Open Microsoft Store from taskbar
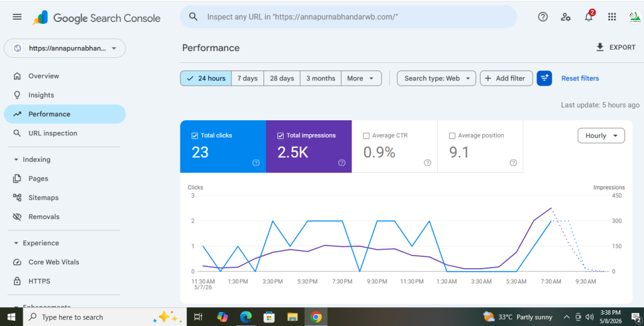Screen dimensions: 644x326 pos(269,317)
